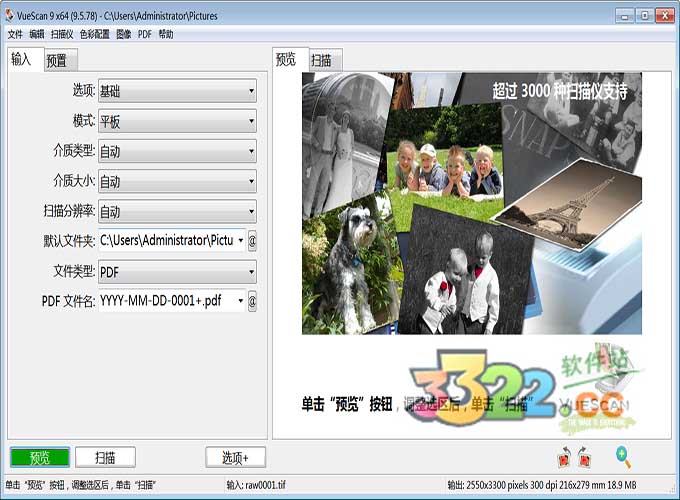The height and width of the screenshot is (500, 680).
Task: Click the preview collage image
Action: point(472,203)
